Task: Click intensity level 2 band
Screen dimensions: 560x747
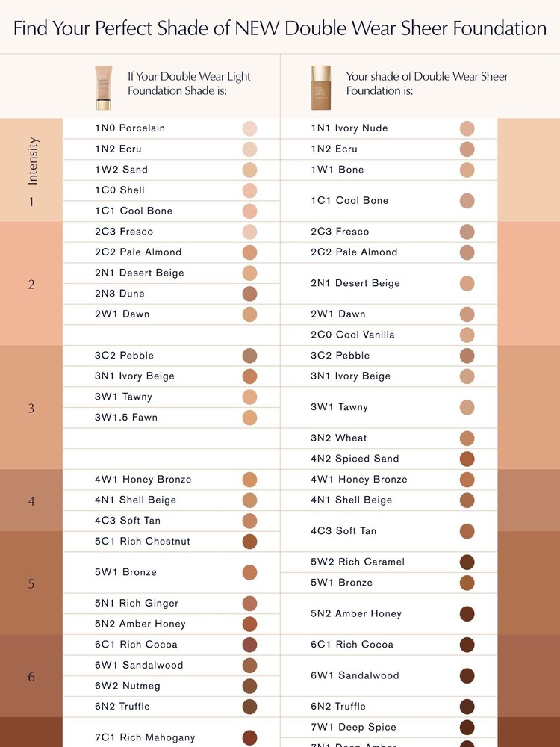Action: click(x=31, y=284)
